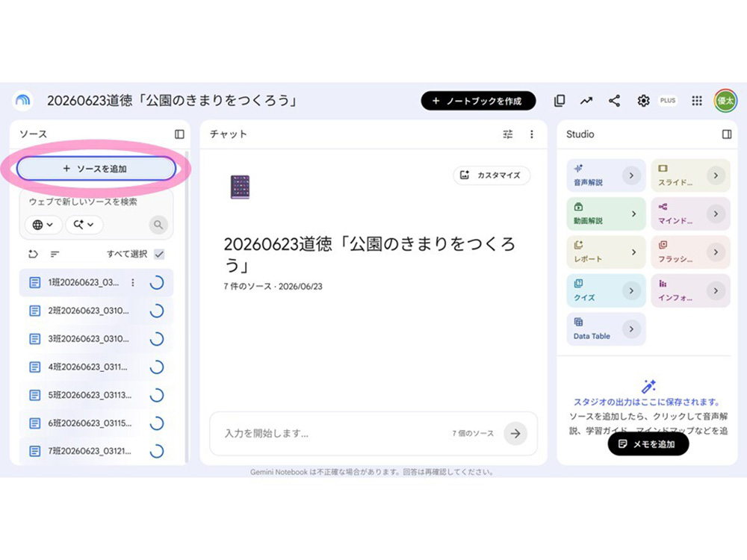This screenshot has width=747, height=560.
Task: Focus the web source search field
Action: 96,202
